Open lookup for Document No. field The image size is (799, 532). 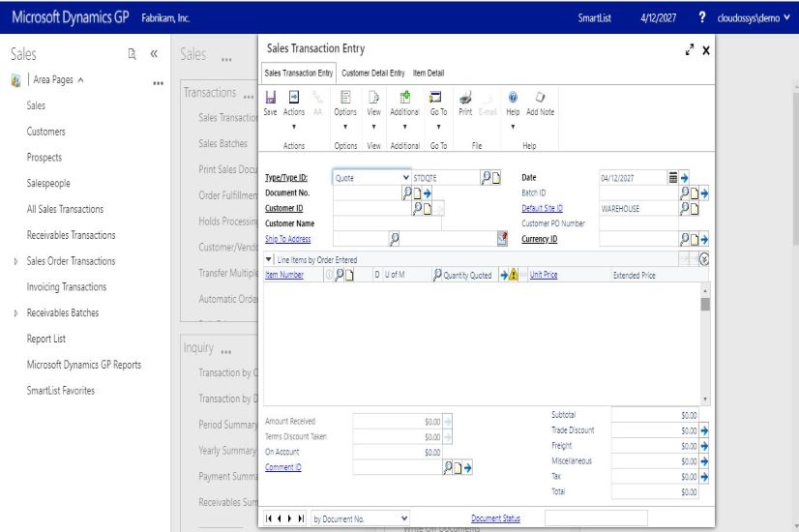(406, 193)
